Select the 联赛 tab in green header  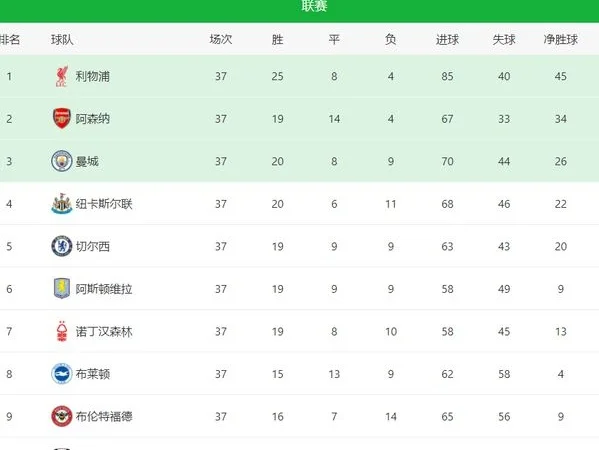coord(314,6)
